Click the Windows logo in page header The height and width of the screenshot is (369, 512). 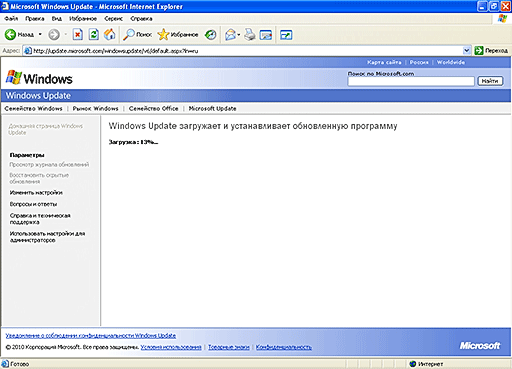[x=39, y=78]
